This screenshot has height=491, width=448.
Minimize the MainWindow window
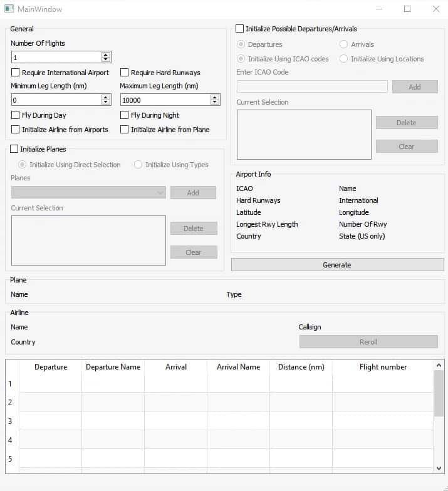(x=379, y=9)
